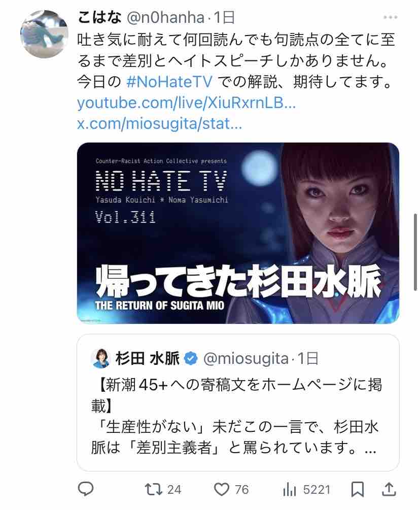
Task: Click the @miosugita handle in quote
Action: (246, 359)
